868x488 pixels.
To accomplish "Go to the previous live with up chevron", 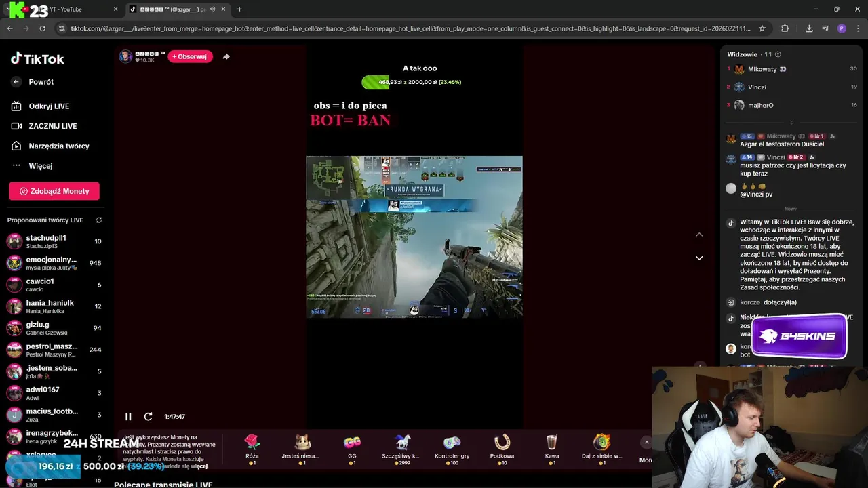I will click(699, 235).
